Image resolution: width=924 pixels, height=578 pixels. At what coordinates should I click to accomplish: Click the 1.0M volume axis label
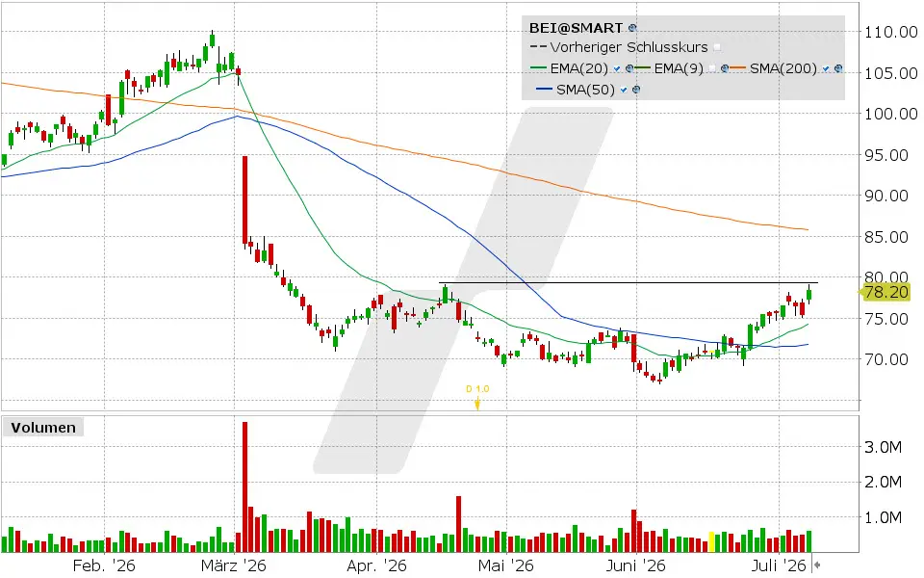(883, 517)
